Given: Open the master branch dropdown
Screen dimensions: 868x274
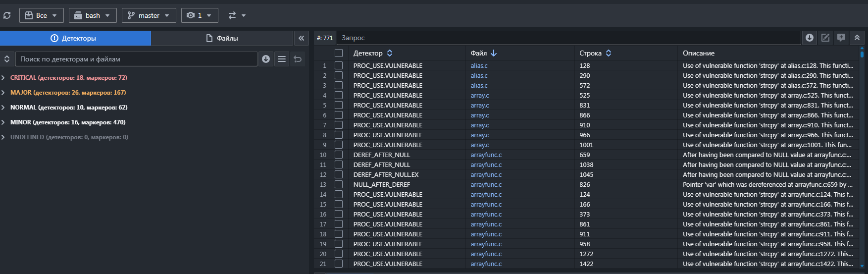Looking at the screenshot, I should click(x=149, y=15).
